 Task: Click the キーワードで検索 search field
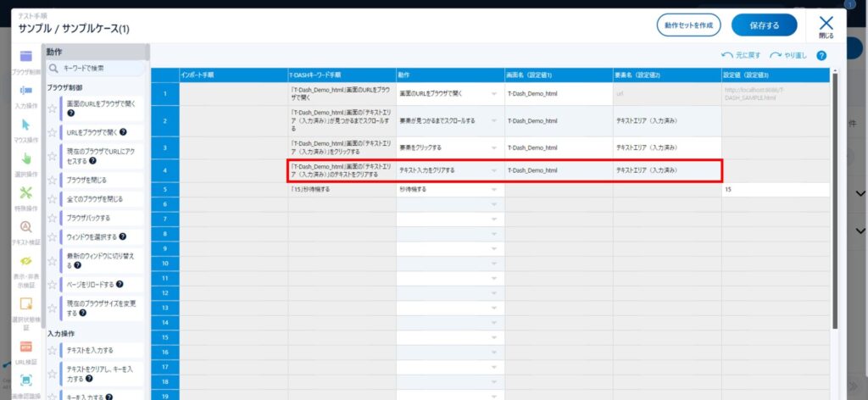[x=102, y=68]
